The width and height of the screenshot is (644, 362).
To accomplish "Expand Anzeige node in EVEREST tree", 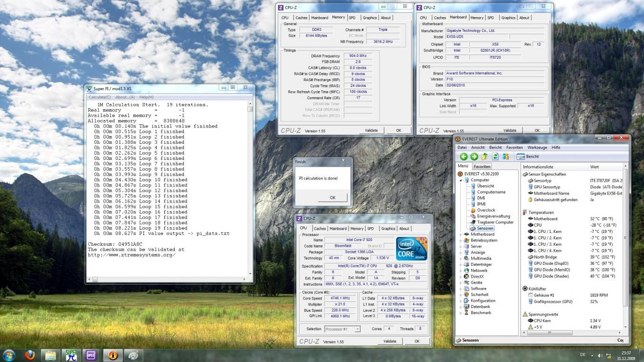I will click(460, 252).
